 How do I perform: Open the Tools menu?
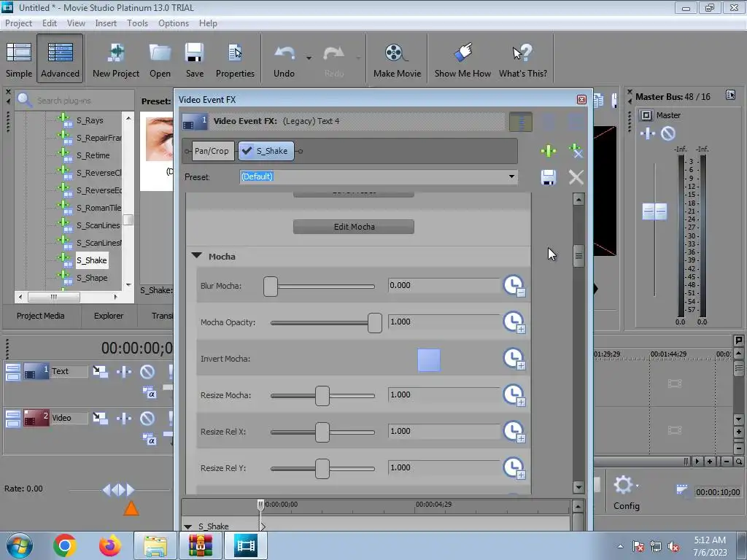tap(137, 23)
